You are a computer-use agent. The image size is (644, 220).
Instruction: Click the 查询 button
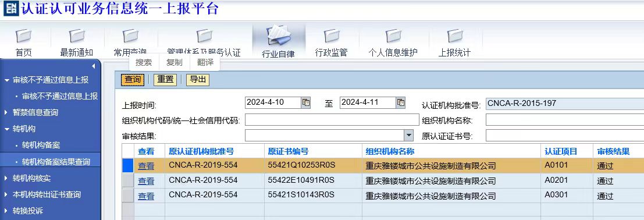133,80
